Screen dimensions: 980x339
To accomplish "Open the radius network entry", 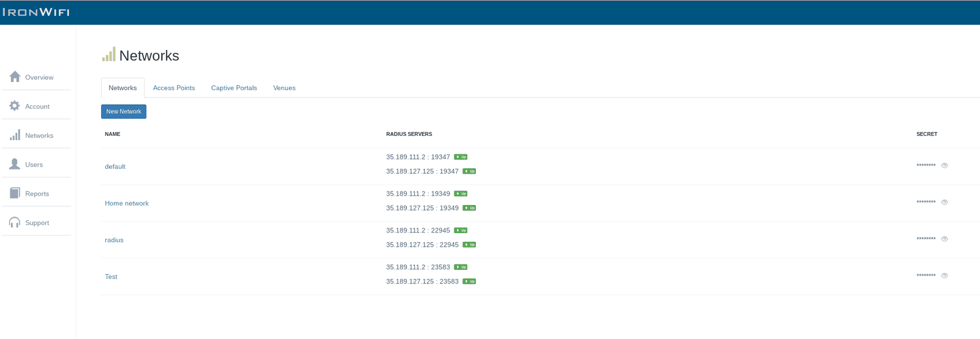I will [114, 240].
